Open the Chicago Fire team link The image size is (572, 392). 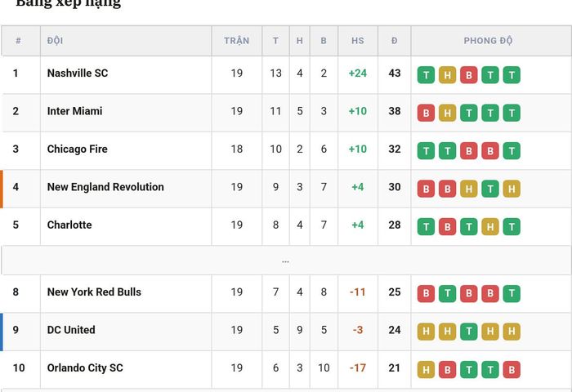78,149
